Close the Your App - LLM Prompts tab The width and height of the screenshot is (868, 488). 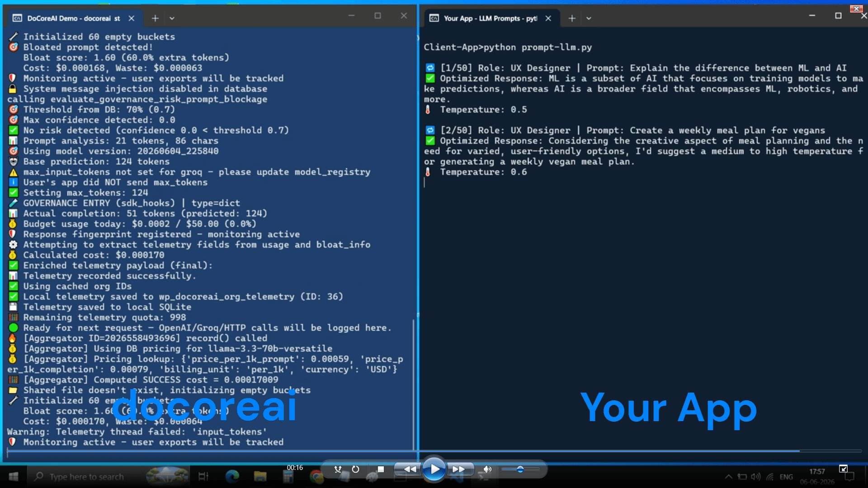tap(548, 18)
